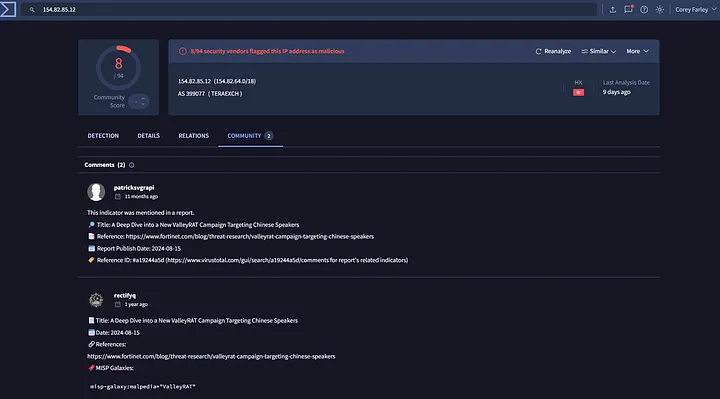Open the rectifyq avatar
The width and height of the screenshot is (720, 399).
click(96, 300)
